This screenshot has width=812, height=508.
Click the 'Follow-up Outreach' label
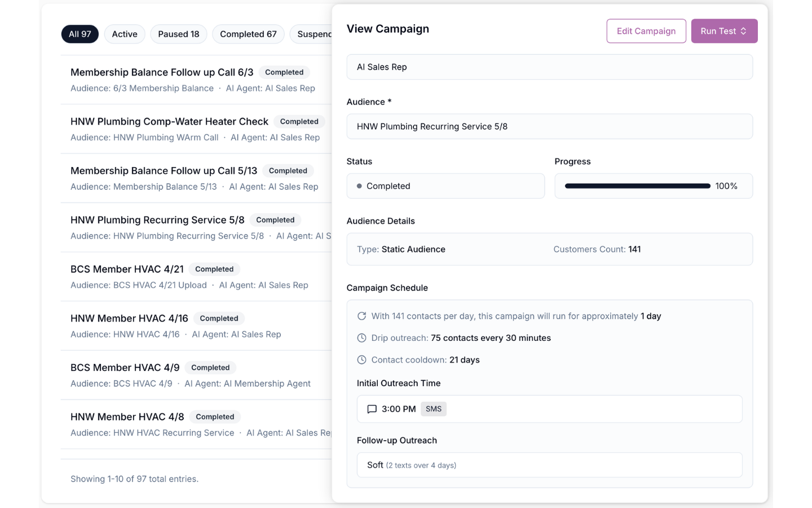click(x=397, y=440)
